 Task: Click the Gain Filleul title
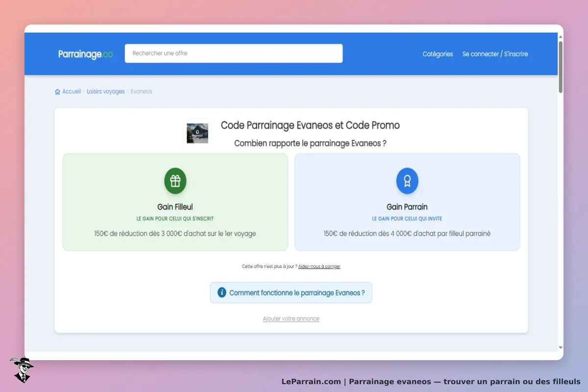[x=175, y=207]
